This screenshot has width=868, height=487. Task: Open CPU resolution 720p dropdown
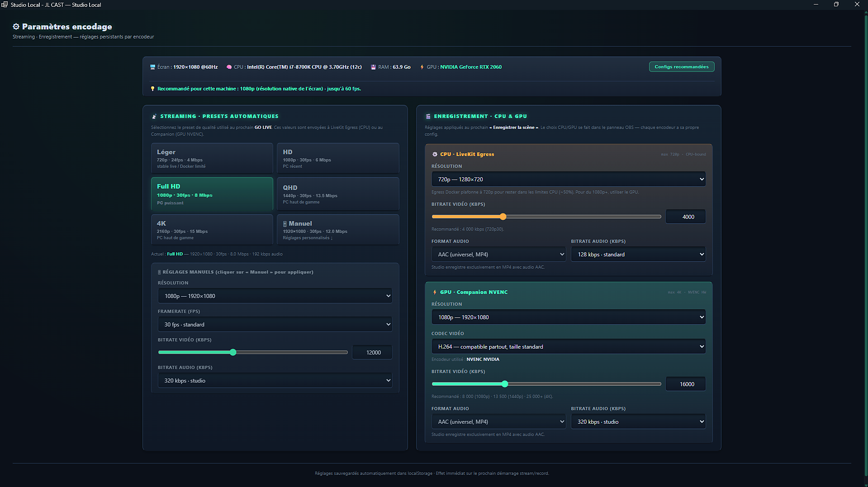click(x=569, y=179)
